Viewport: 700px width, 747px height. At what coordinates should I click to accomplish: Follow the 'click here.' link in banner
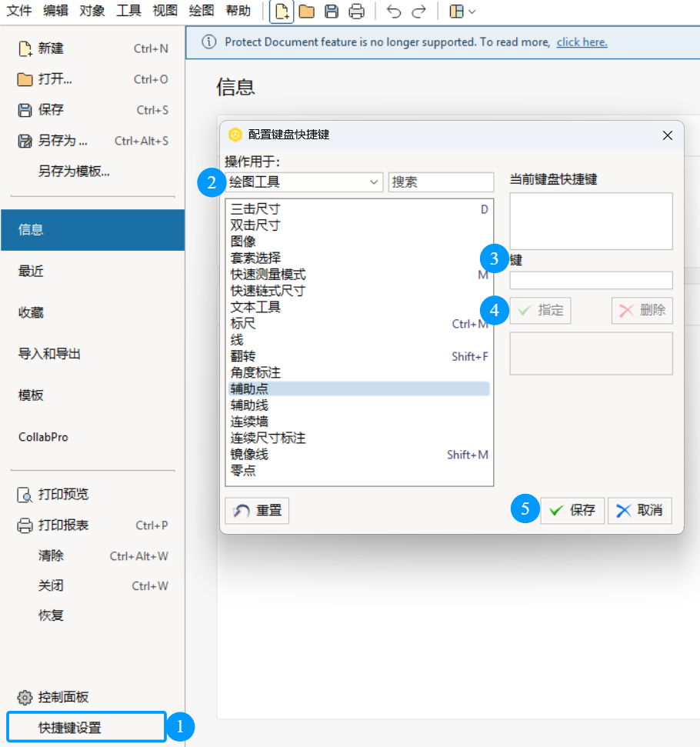coord(582,42)
